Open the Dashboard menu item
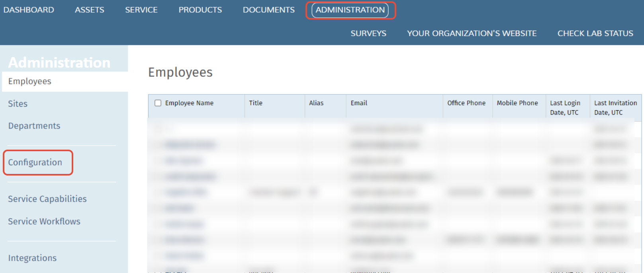The height and width of the screenshot is (273, 644). 29,10
